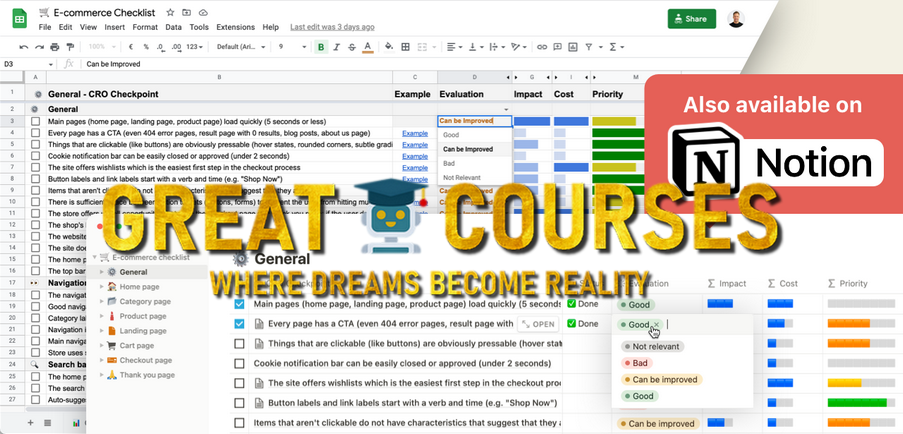Uncheck Notion checkbox for Every page has a CTA
The image size is (903, 434).
pyautogui.click(x=239, y=324)
